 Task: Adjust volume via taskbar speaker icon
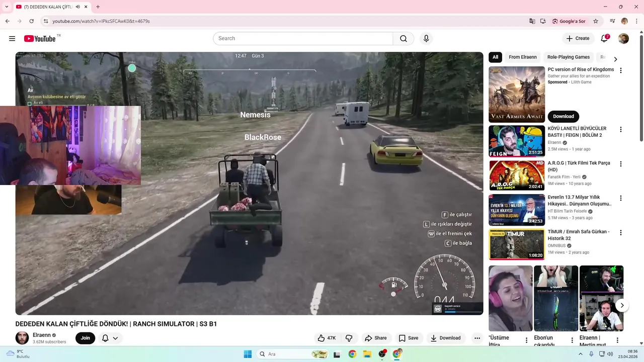click(610, 354)
